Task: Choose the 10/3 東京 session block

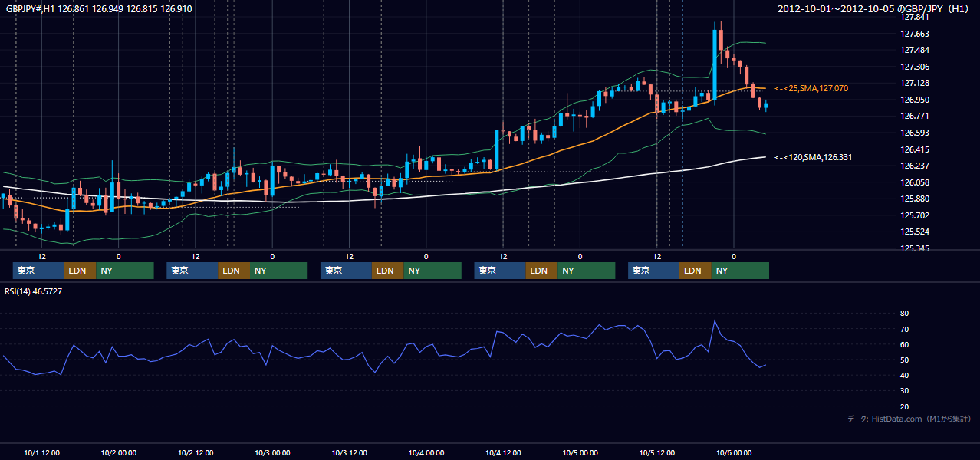Action: pos(346,271)
